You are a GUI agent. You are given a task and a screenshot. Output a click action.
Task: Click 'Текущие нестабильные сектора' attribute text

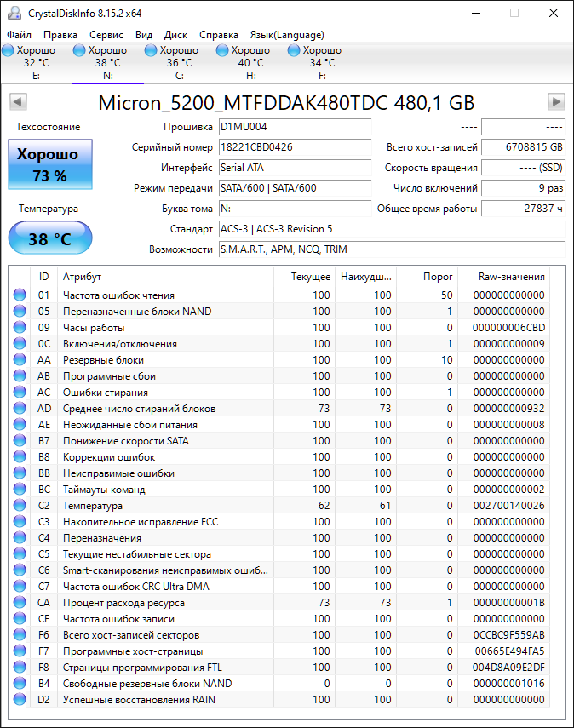136,554
